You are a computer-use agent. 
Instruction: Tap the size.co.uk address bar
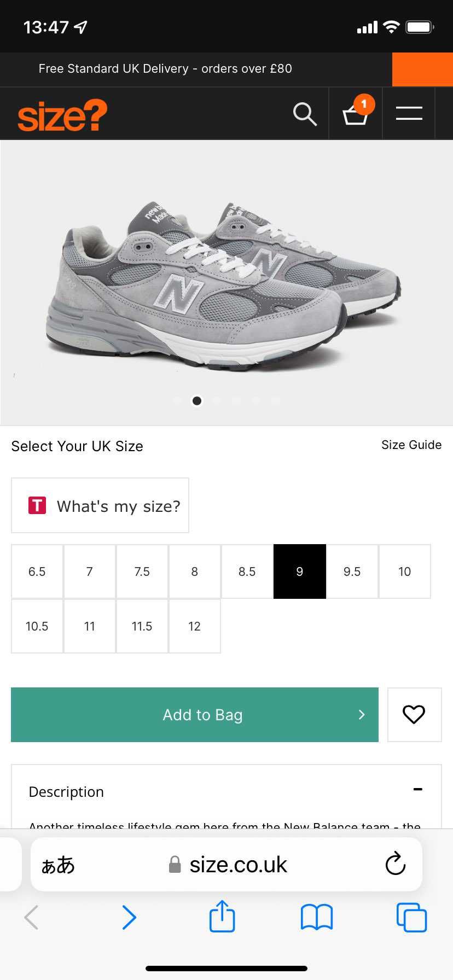(x=237, y=864)
